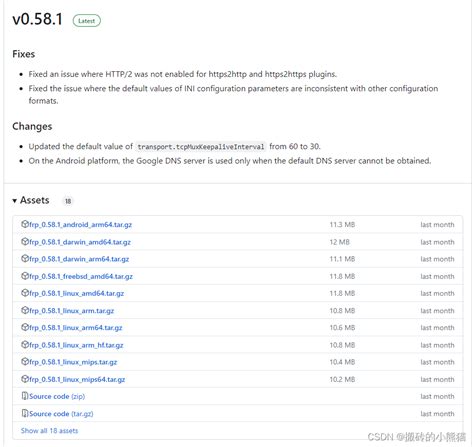Expand list with Show all 18 assets
This screenshot has width=474, height=447.
pos(49,431)
